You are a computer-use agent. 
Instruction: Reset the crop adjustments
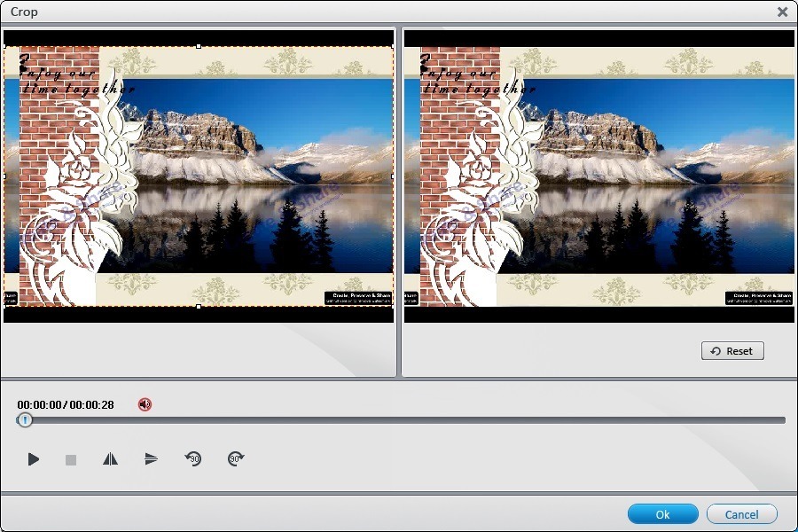tap(731, 350)
